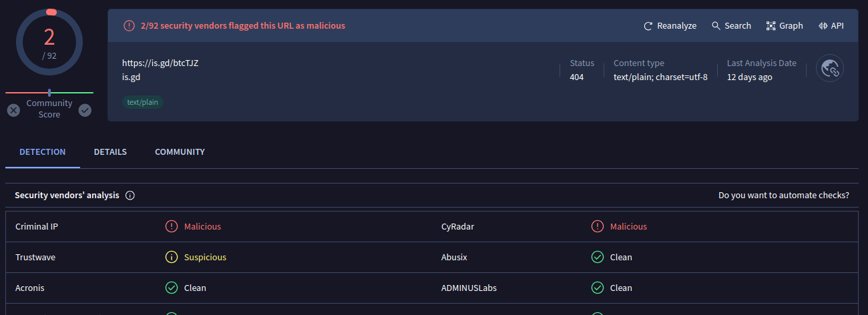Open Search via magnifier icon
This screenshot has height=315, width=868.
click(x=716, y=26)
